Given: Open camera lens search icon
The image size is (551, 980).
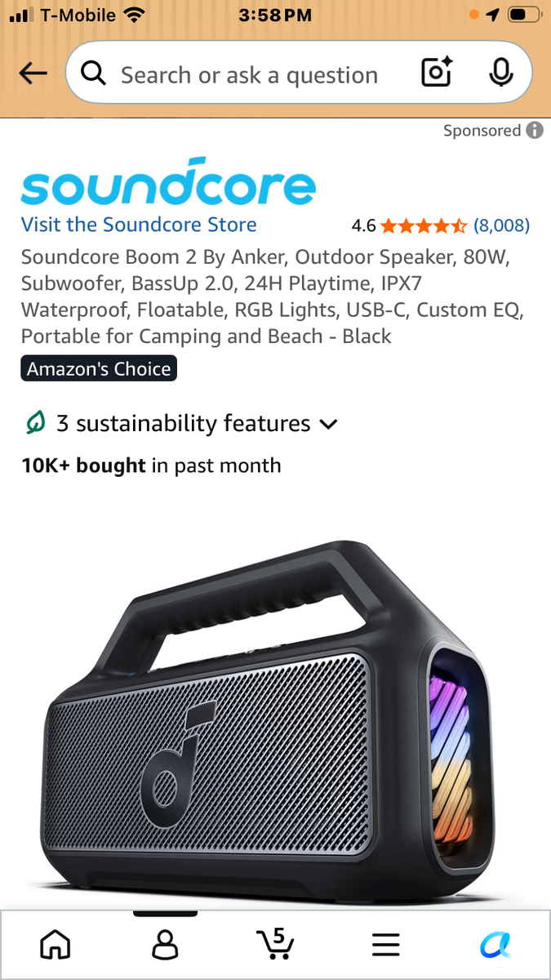Looking at the screenshot, I should (437, 74).
